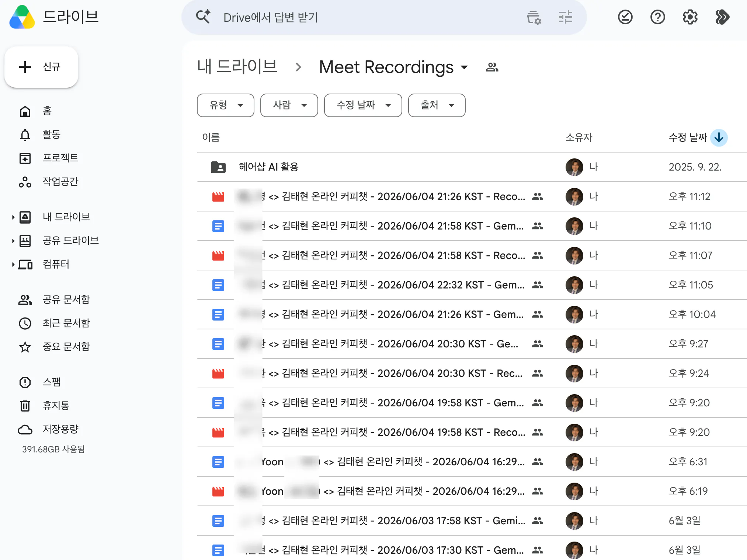
Task: Open the 헤어샵 AI 활용 folder
Action: 472,167
